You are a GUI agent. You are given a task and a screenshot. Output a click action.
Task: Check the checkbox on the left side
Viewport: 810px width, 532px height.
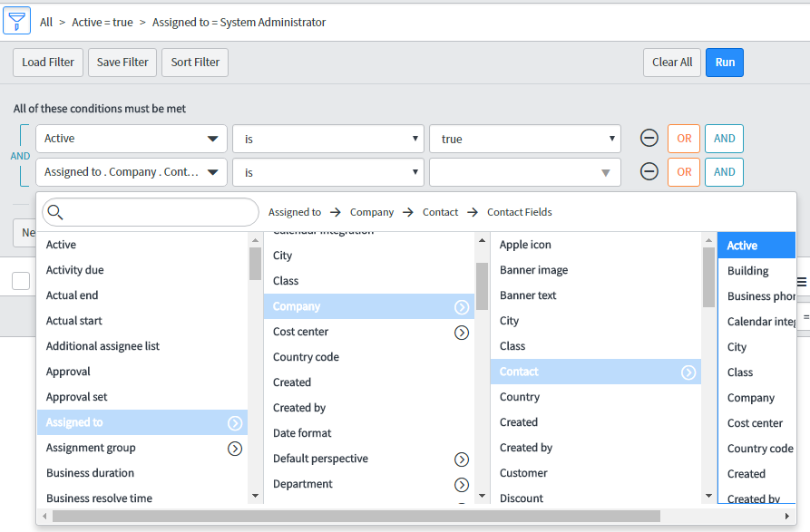pyautogui.click(x=20, y=280)
